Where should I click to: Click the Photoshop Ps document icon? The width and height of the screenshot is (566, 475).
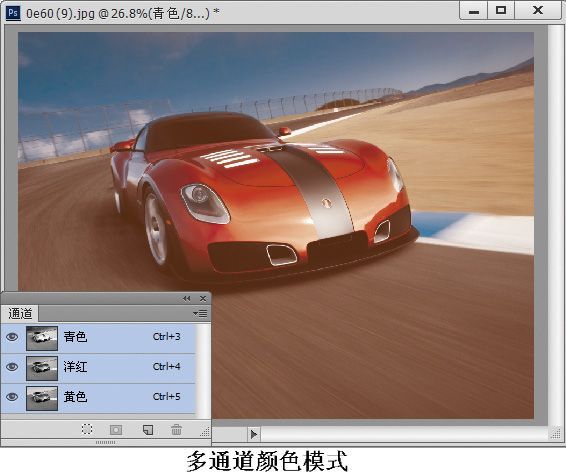coord(13,13)
